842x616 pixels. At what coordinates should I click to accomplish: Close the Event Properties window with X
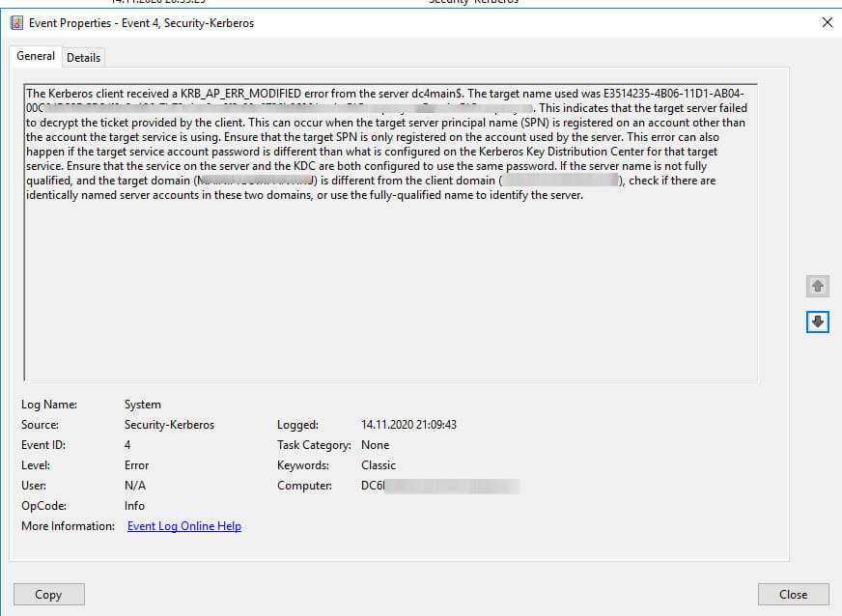(x=827, y=22)
